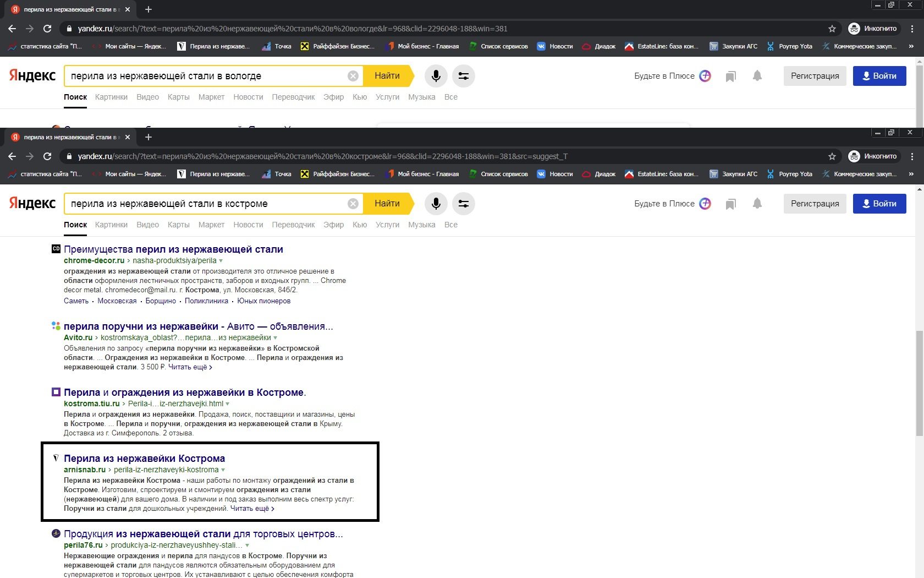Viewport: 924px width, 578px height.
Task: Click the Yandex logo in Kostroma window
Action: pyautogui.click(x=32, y=203)
